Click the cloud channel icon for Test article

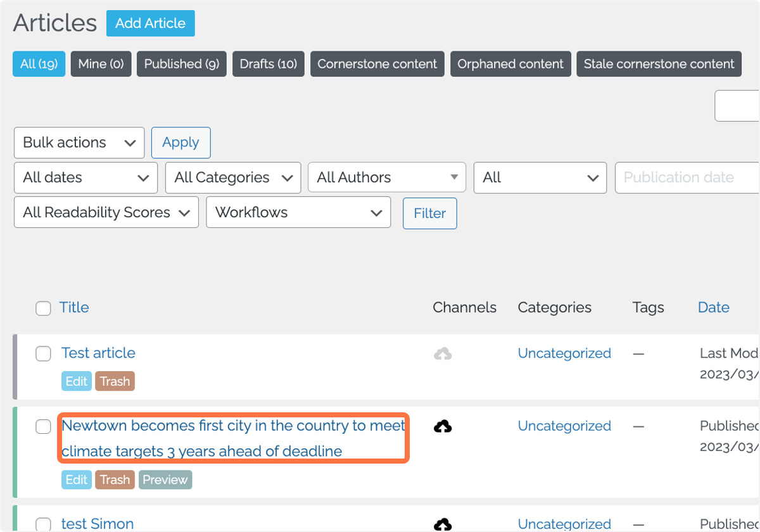443,354
